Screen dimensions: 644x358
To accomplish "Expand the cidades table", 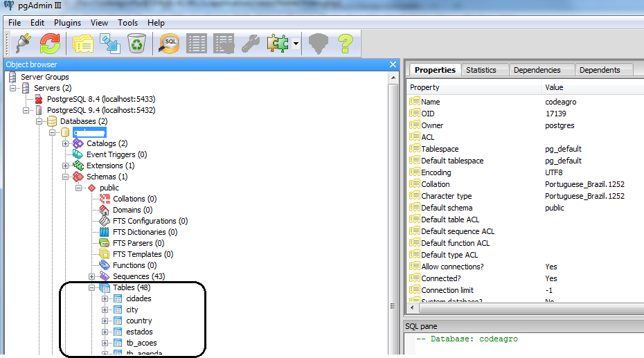I will (x=105, y=298).
